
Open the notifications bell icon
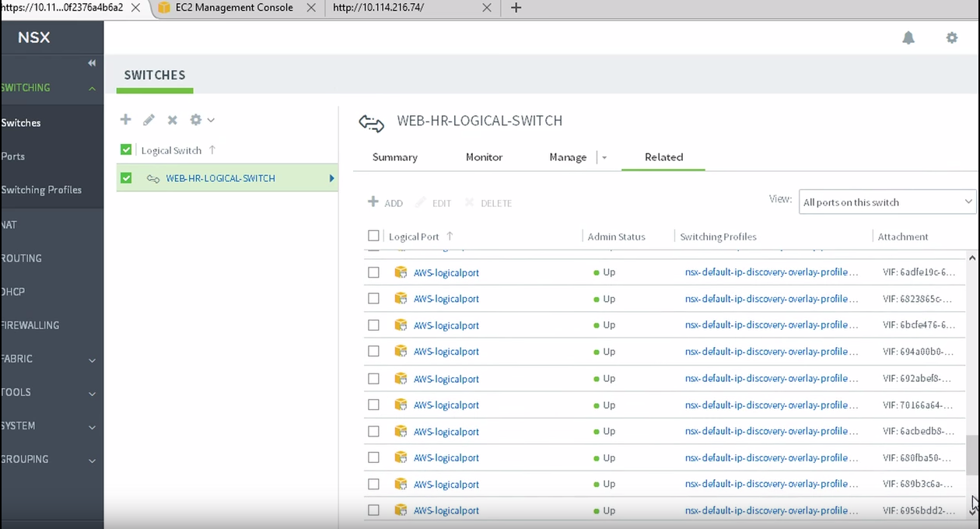coord(908,37)
